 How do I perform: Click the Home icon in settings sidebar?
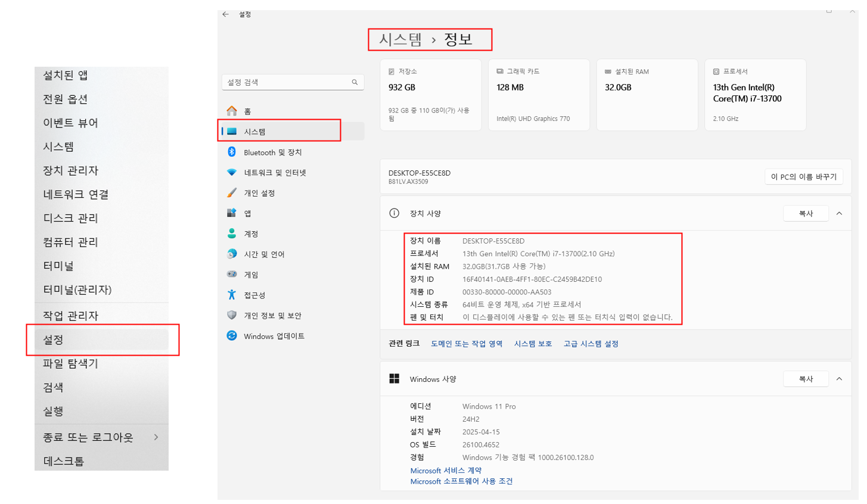232,111
